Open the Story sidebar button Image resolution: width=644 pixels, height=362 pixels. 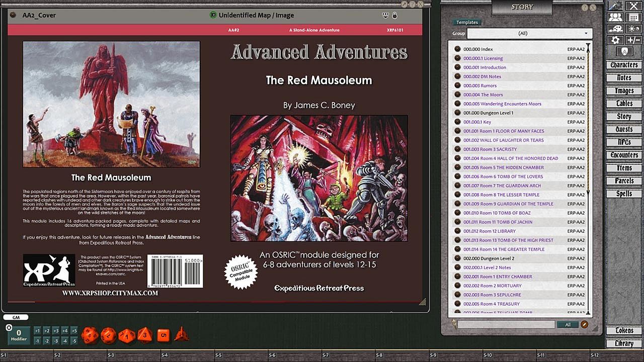pos(624,117)
